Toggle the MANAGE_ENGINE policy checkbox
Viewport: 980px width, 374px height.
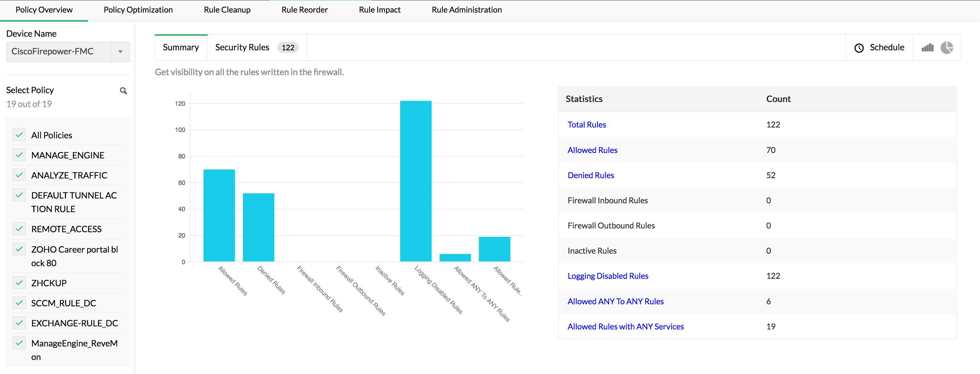[19, 155]
